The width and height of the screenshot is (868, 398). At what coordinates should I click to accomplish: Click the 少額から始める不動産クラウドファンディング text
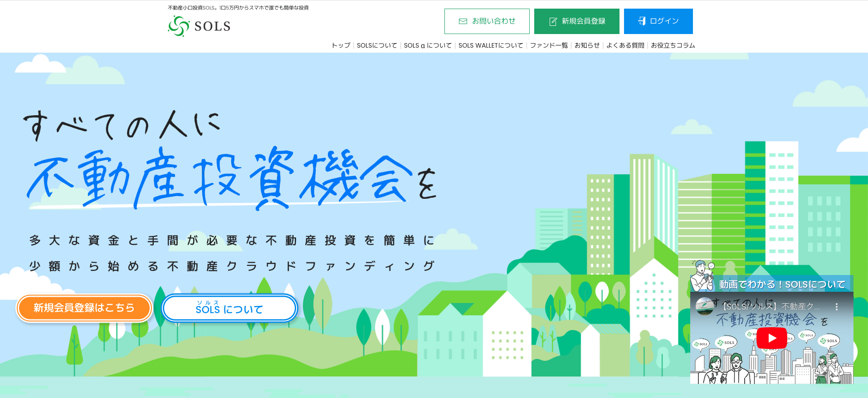click(232, 266)
